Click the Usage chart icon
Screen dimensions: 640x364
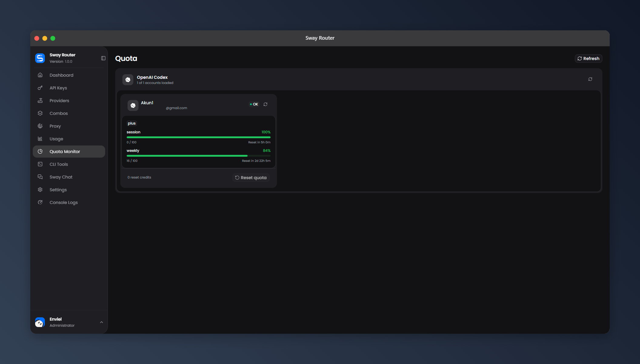tap(40, 139)
